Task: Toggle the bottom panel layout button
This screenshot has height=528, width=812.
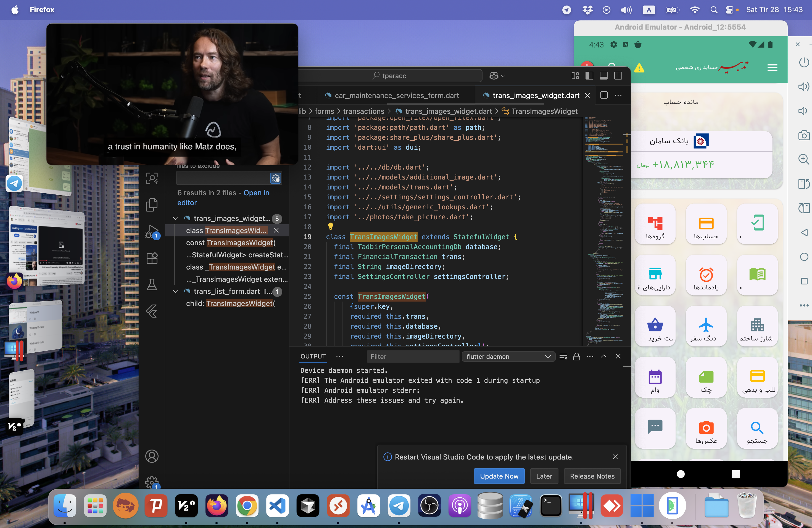Action: 603,76
